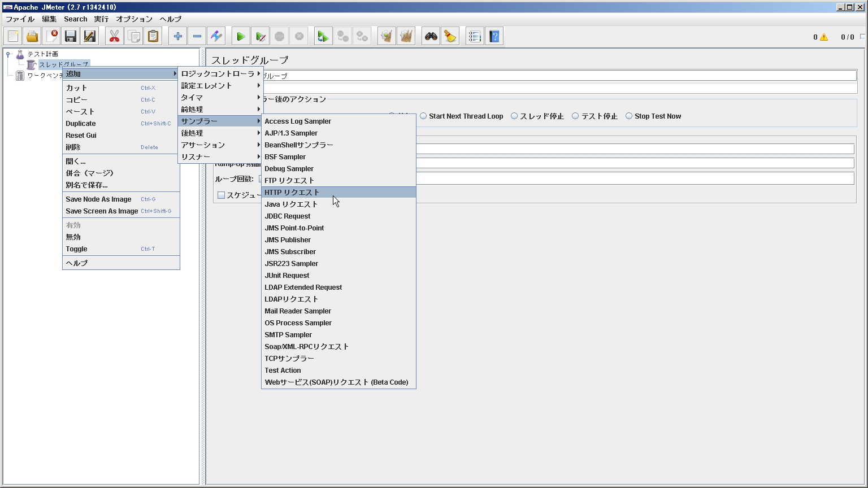Click the Collapse All minus icon

[197, 37]
